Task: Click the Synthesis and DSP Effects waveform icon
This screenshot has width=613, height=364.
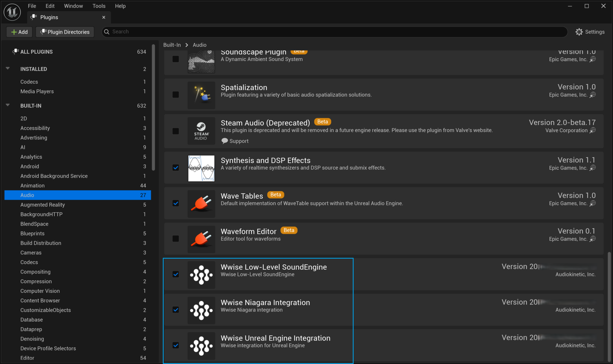Action: [201, 168]
